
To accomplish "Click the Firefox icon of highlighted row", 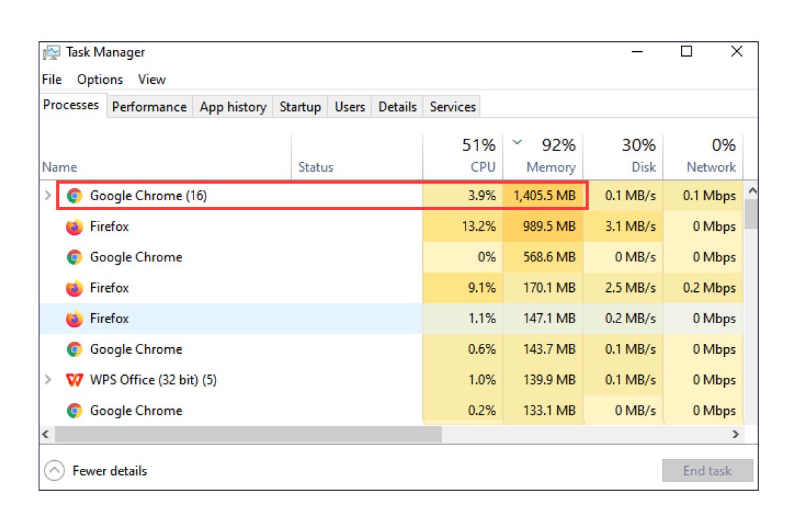I will [74, 318].
